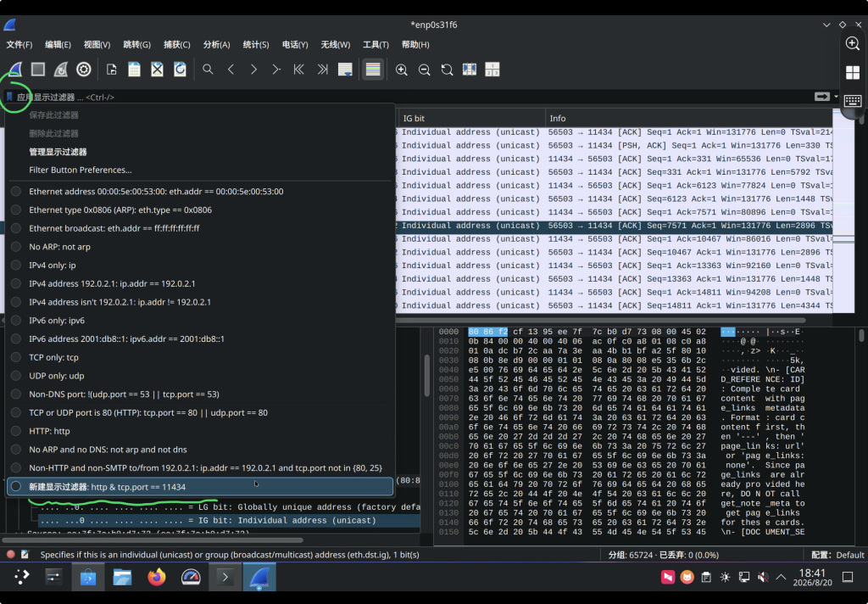Reload the capture file
The height and width of the screenshot is (604, 868).
(x=180, y=70)
